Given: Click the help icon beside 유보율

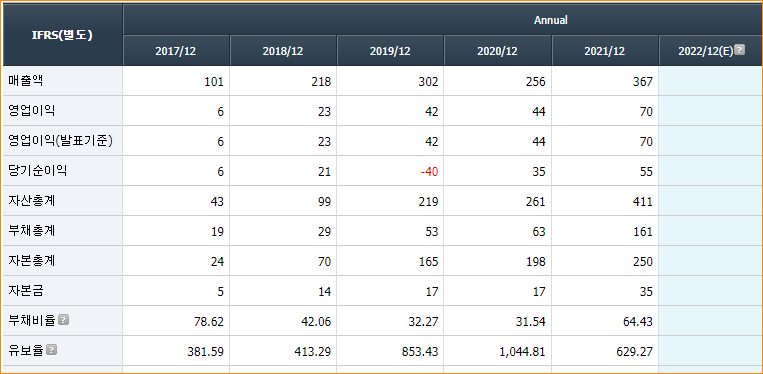Looking at the screenshot, I should click(x=52, y=350).
